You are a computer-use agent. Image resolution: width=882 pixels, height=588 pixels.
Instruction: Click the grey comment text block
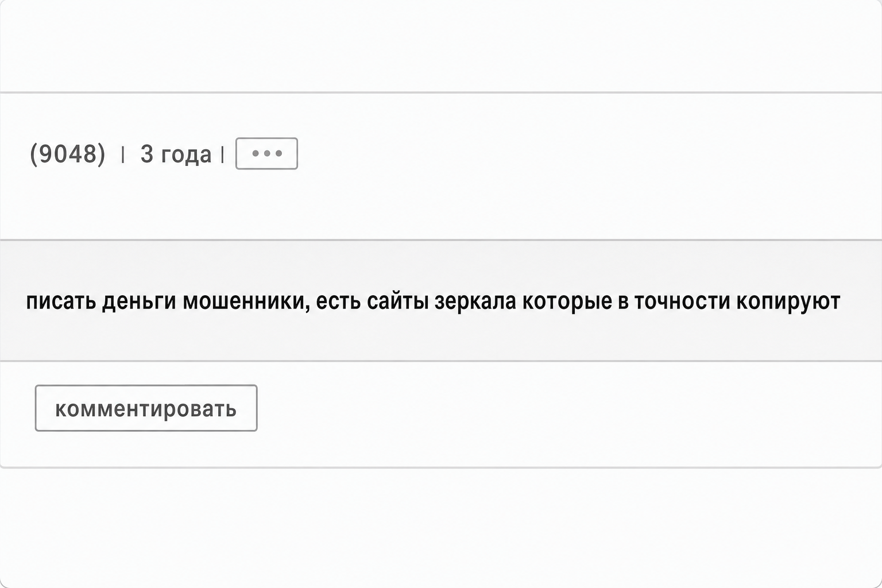(441, 300)
